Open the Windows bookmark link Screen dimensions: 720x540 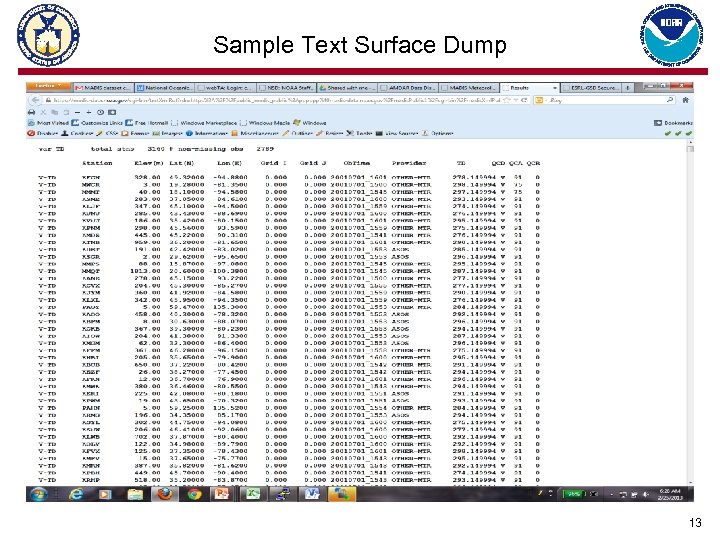pyautogui.click(x=310, y=123)
